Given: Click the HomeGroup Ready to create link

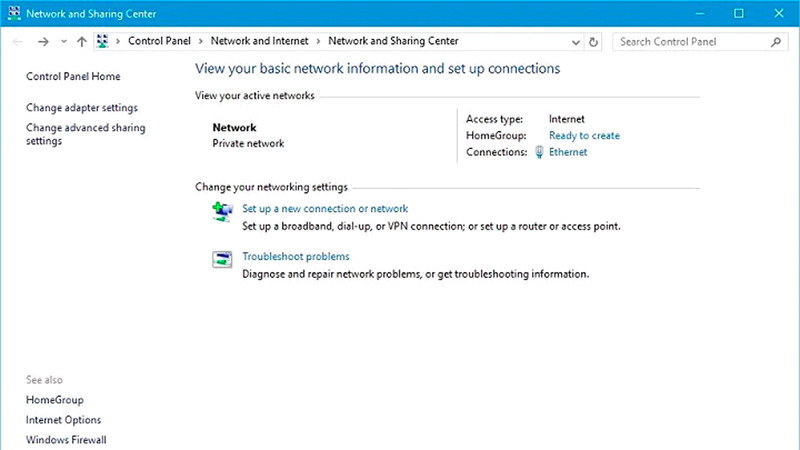Looking at the screenshot, I should 584,135.
